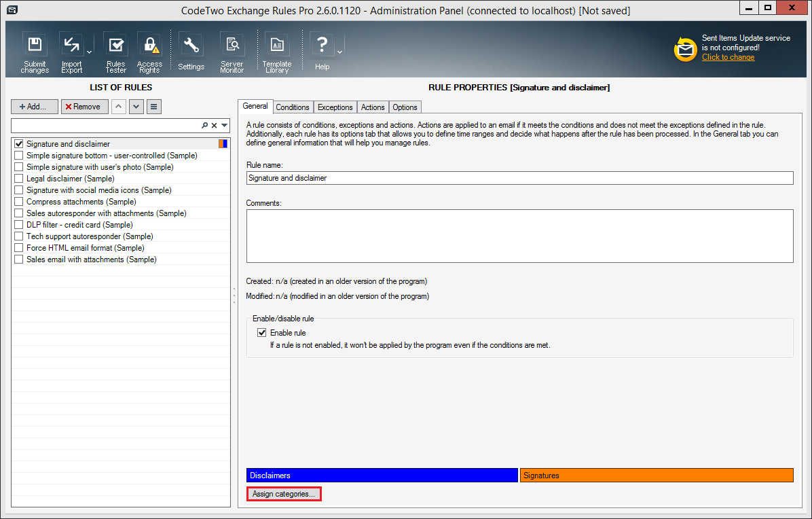Switch to the Actions tab
The height and width of the screenshot is (519, 812).
[373, 107]
